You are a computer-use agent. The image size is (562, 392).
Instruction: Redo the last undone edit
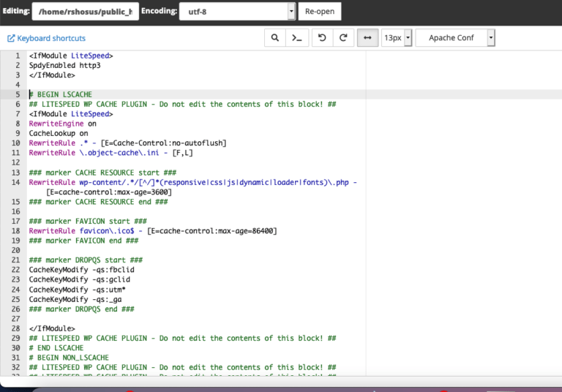pyautogui.click(x=343, y=37)
